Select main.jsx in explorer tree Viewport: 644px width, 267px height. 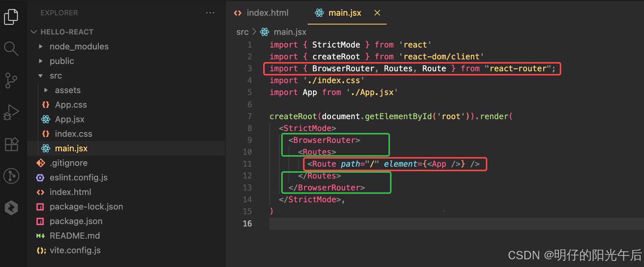(126, 148)
